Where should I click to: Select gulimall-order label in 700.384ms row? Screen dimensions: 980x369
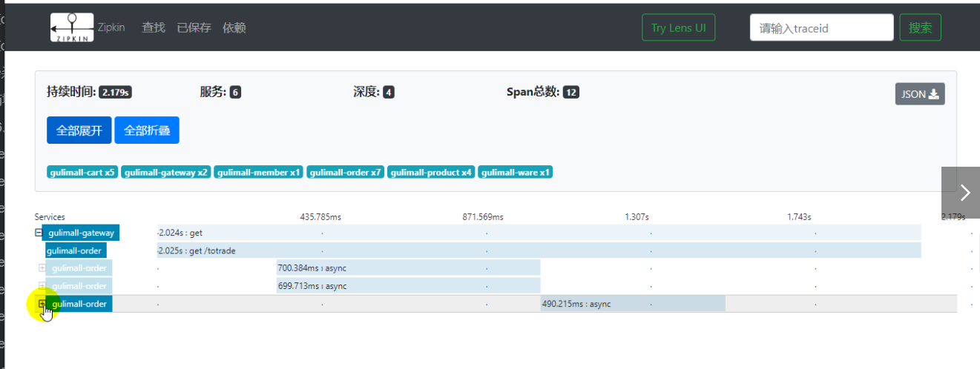click(x=79, y=268)
